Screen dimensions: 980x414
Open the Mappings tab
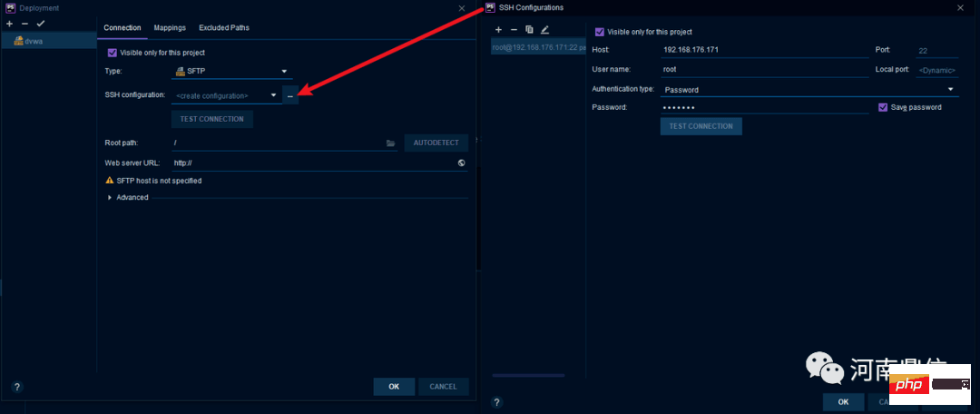point(170,27)
